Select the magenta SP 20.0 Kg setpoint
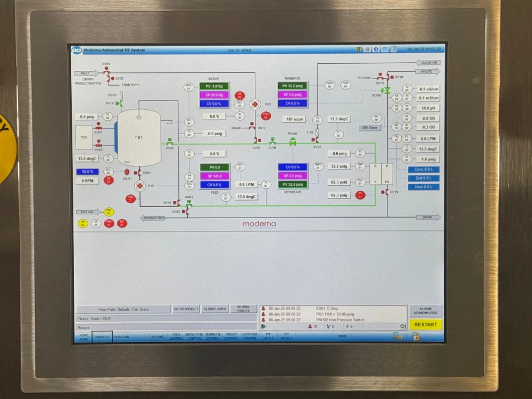Viewport: 532px width, 399px height. 214,95
